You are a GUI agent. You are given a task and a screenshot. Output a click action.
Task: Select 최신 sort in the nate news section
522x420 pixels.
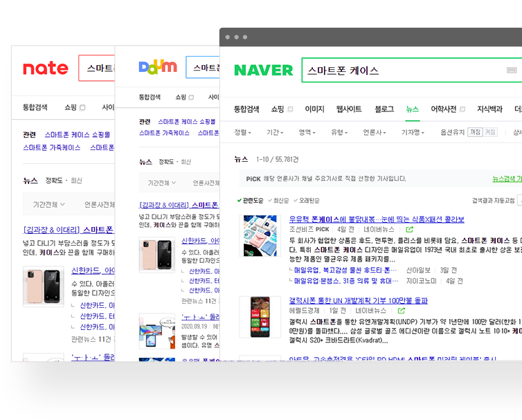pyautogui.click(x=76, y=181)
